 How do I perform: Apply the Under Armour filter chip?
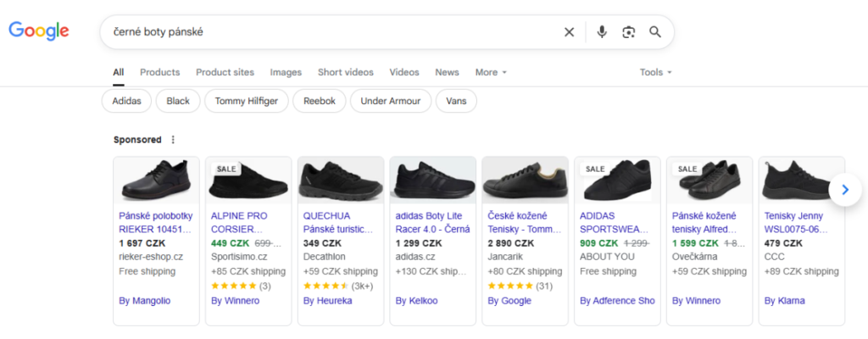tap(390, 101)
